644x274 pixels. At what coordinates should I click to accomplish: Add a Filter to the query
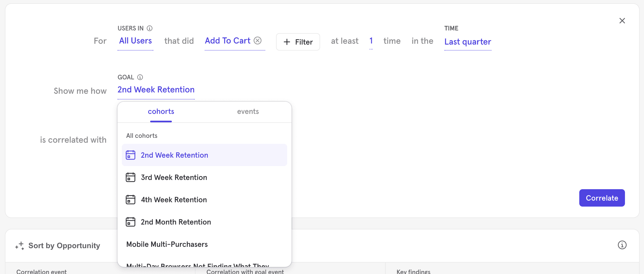298,42
